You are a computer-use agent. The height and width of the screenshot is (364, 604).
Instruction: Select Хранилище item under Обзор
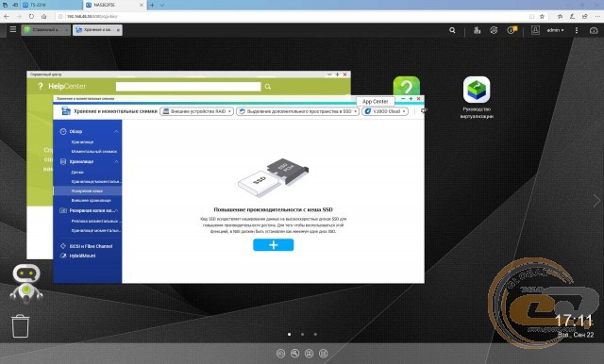82,142
